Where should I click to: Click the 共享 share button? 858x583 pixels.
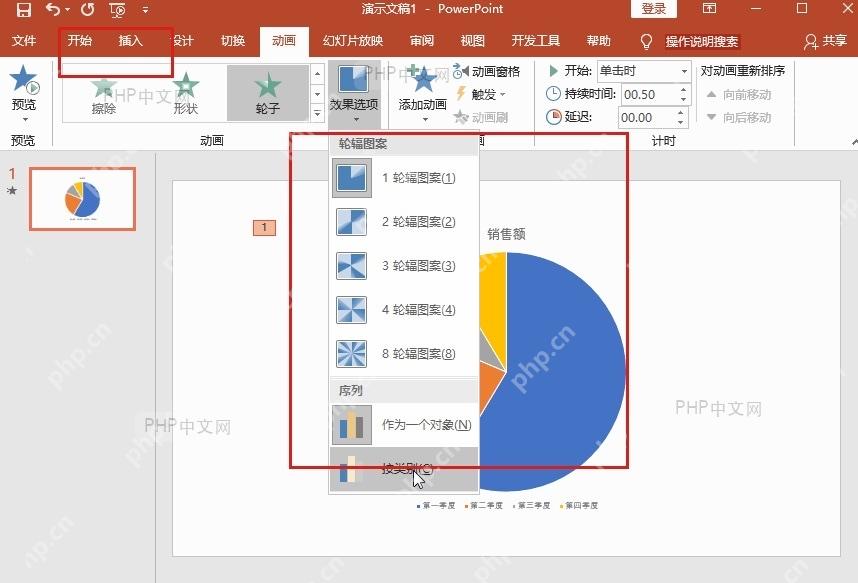click(826, 41)
